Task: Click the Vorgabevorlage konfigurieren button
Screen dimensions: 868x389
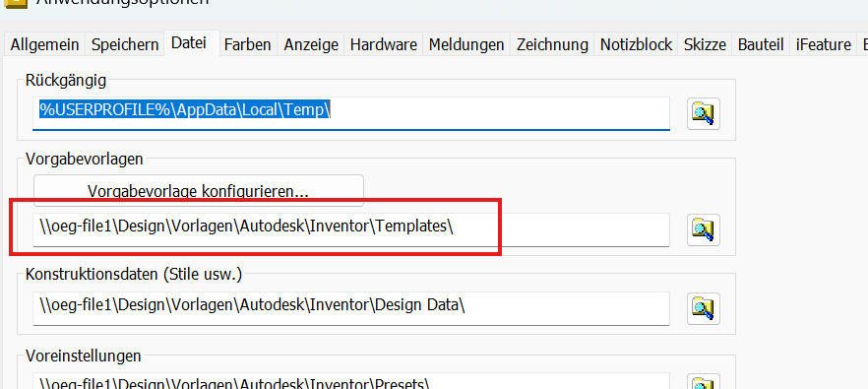Action: [x=198, y=191]
